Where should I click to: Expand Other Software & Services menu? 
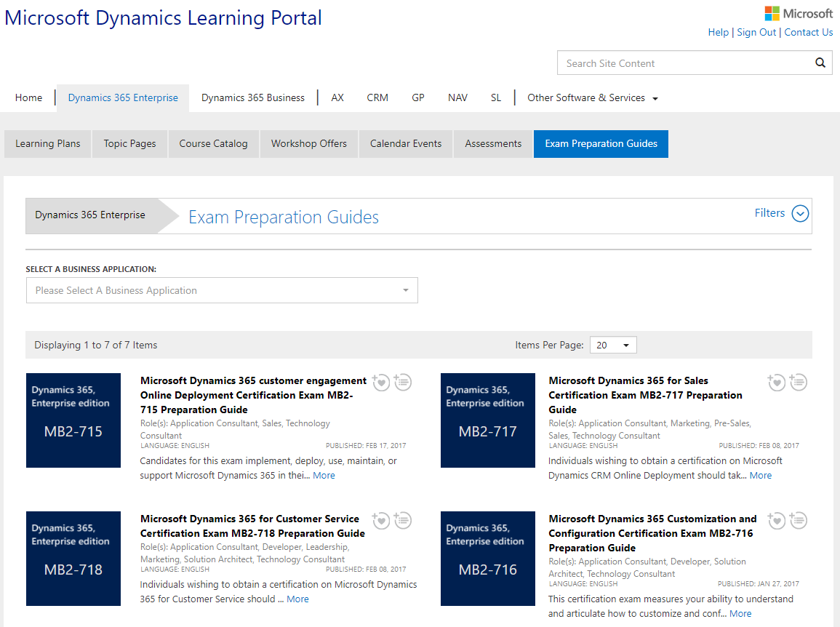593,98
